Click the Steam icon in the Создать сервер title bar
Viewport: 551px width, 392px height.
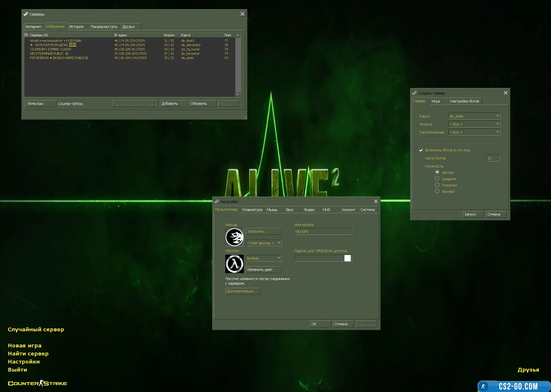click(x=414, y=93)
